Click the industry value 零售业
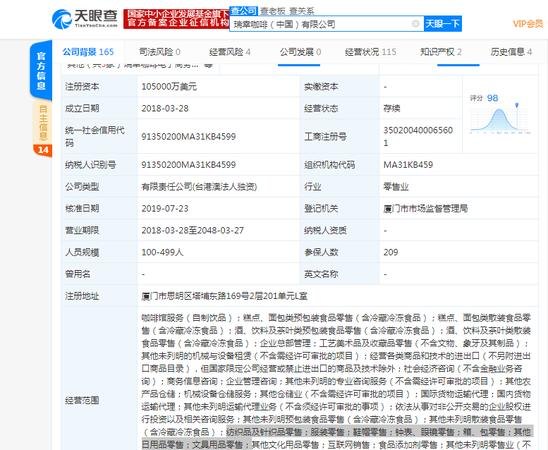The width and height of the screenshot is (548, 450). click(396, 187)
